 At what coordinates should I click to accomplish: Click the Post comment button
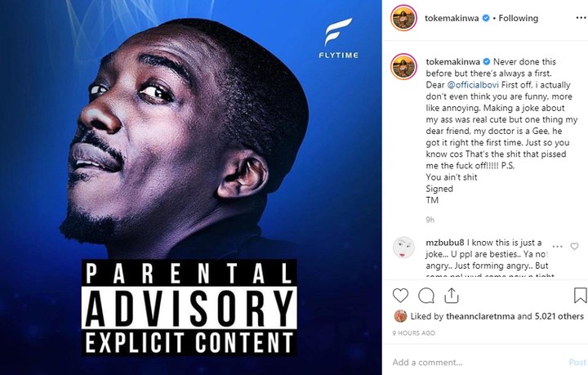(x=577, y=362)
